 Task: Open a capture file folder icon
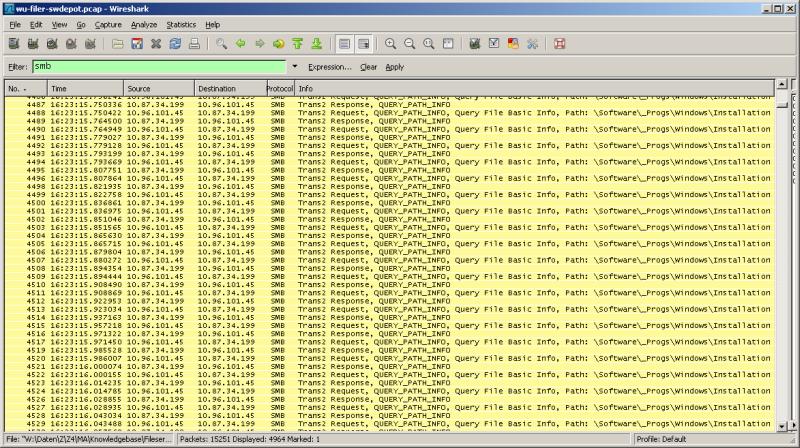[118, 44]
